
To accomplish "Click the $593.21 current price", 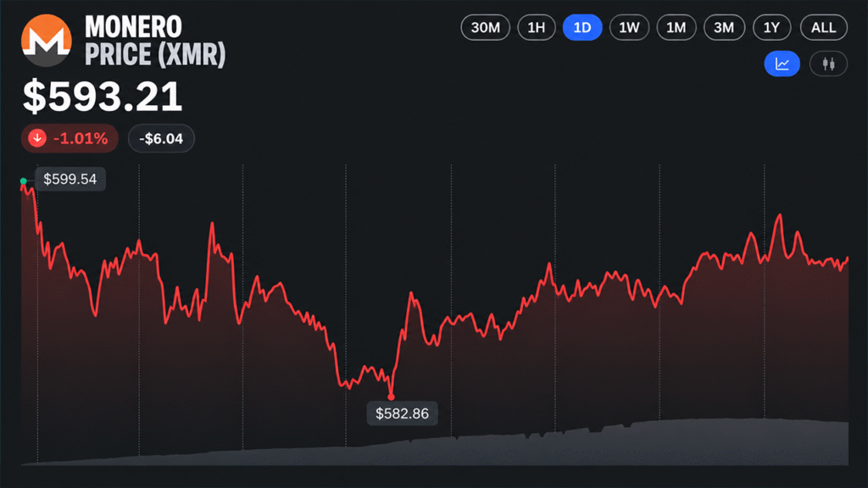I will pyautogui.click(x=103, y=97).
